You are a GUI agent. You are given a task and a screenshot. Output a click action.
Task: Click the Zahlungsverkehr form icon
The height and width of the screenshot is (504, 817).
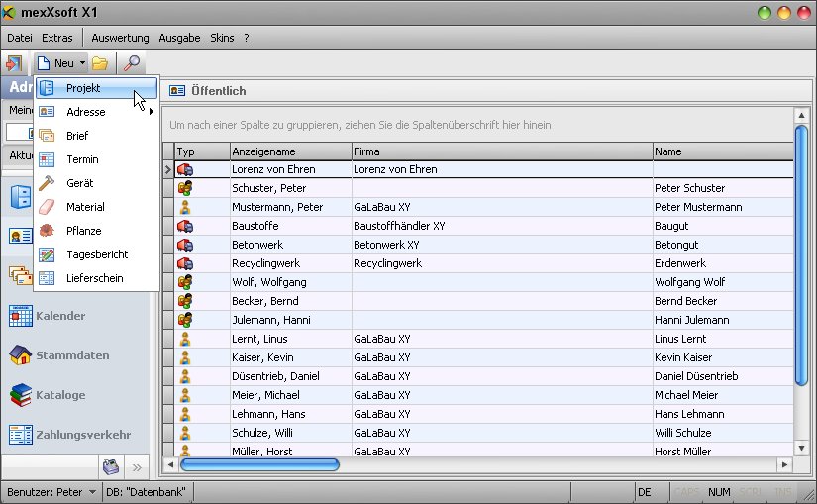(x=21, y=435)
